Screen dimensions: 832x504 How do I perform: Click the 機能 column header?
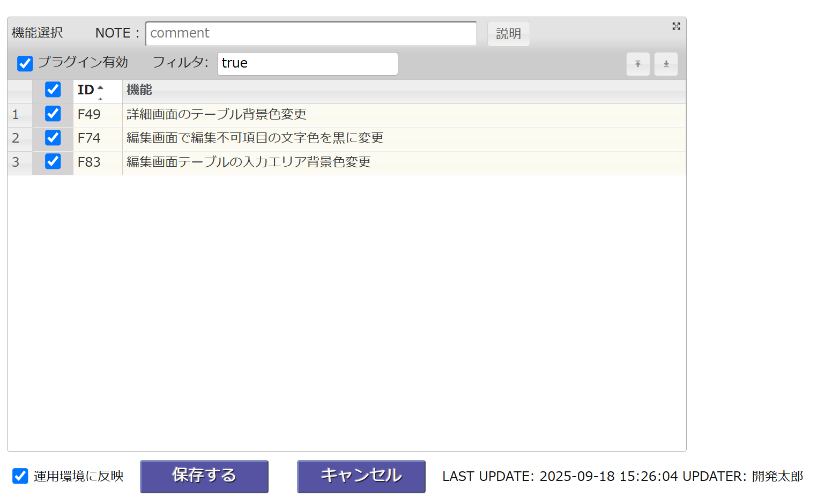pos(139,90)
